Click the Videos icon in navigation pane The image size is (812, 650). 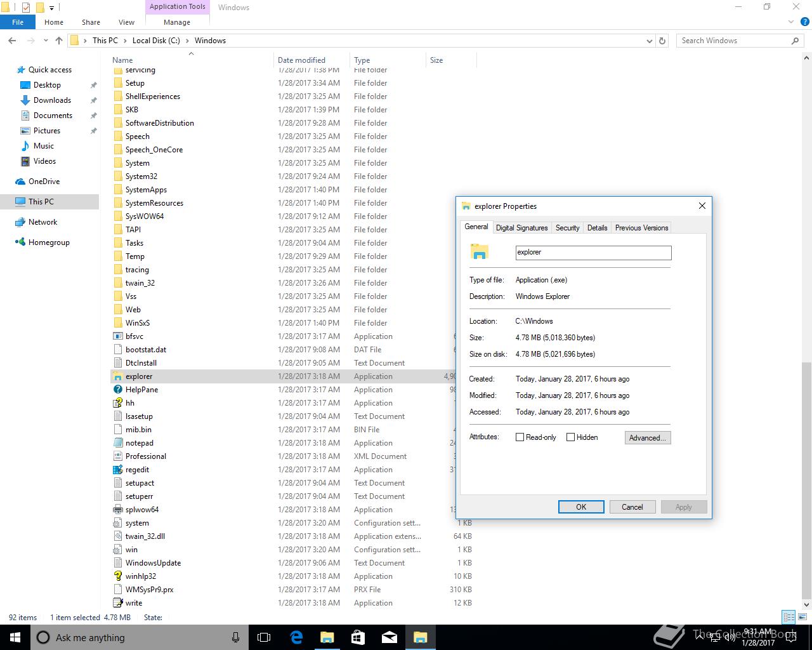pyautogui.click(x=25, y=161)
